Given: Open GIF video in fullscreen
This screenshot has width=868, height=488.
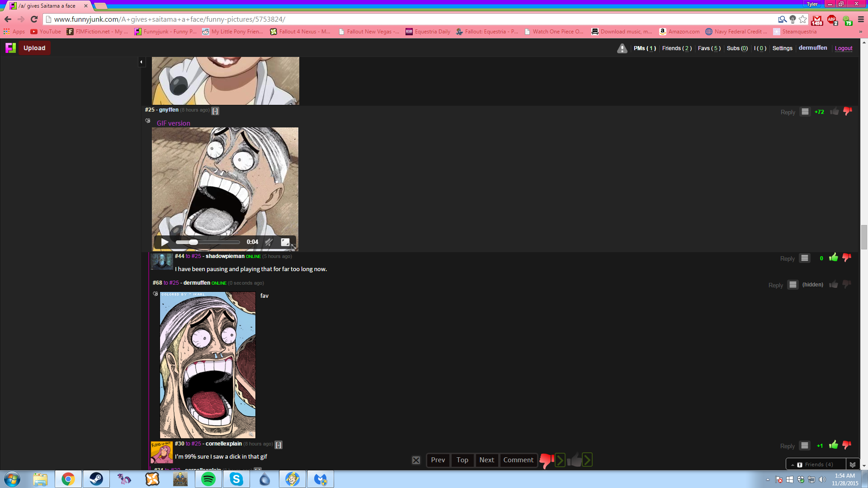Looking at the screenshot, I should click(x=285, y=242).
